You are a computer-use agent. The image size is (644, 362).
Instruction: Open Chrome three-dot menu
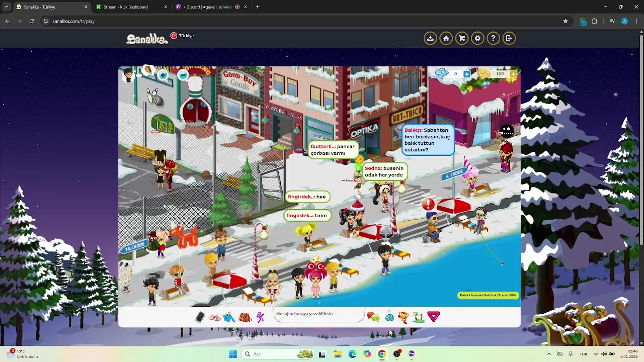636,21
